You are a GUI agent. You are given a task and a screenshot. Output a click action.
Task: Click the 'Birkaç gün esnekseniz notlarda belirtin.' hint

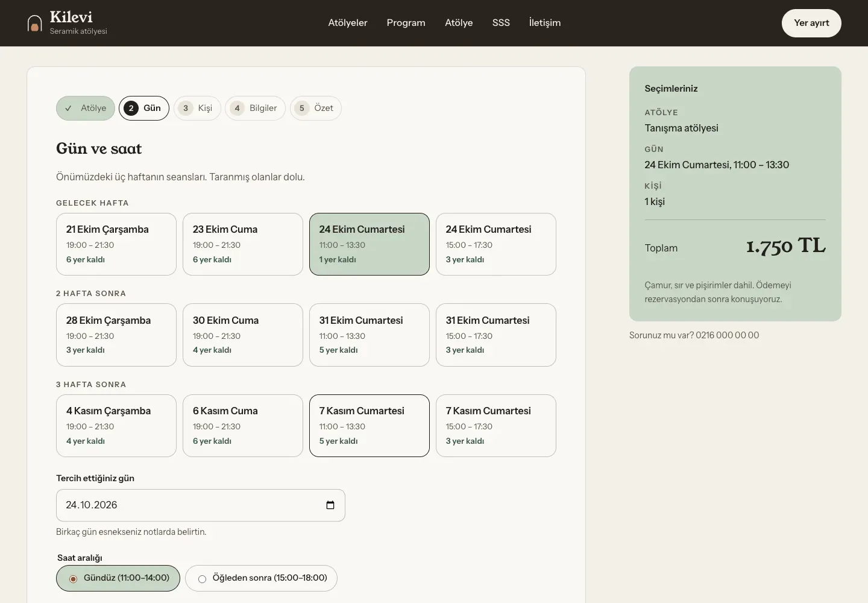131,532
